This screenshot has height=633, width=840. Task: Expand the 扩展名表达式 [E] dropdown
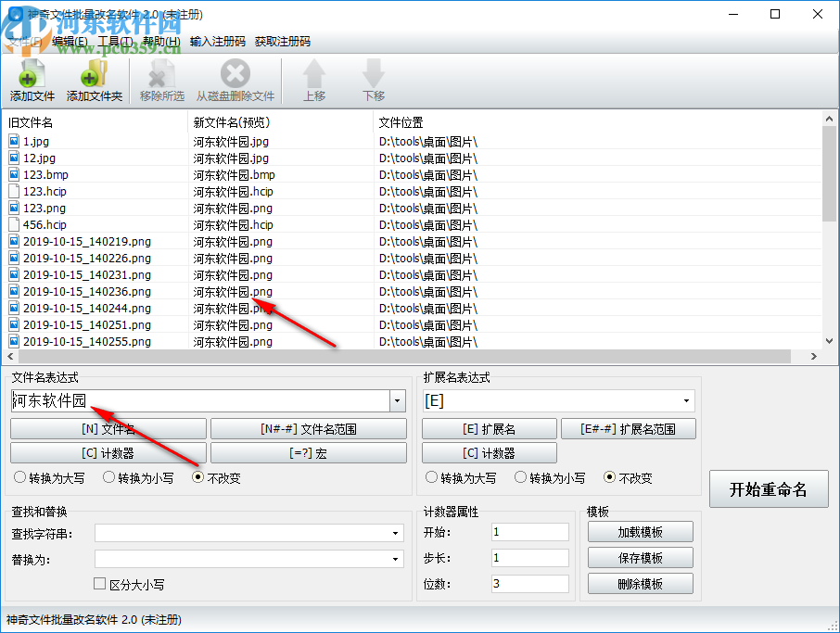[686, 400]
